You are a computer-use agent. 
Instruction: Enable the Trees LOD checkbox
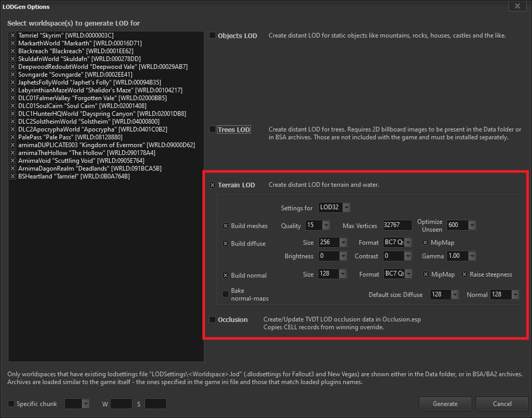tap(212, 129)
